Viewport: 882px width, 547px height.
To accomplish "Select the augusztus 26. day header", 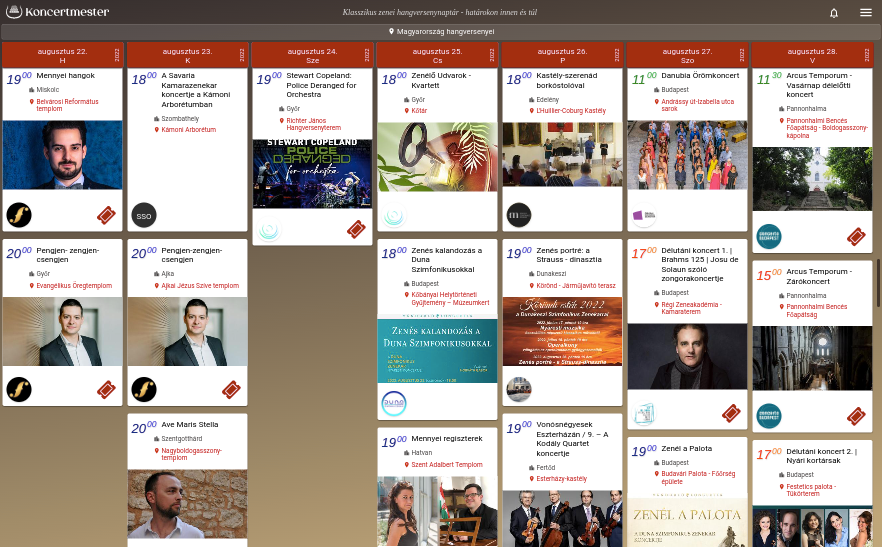I will 562,55.
